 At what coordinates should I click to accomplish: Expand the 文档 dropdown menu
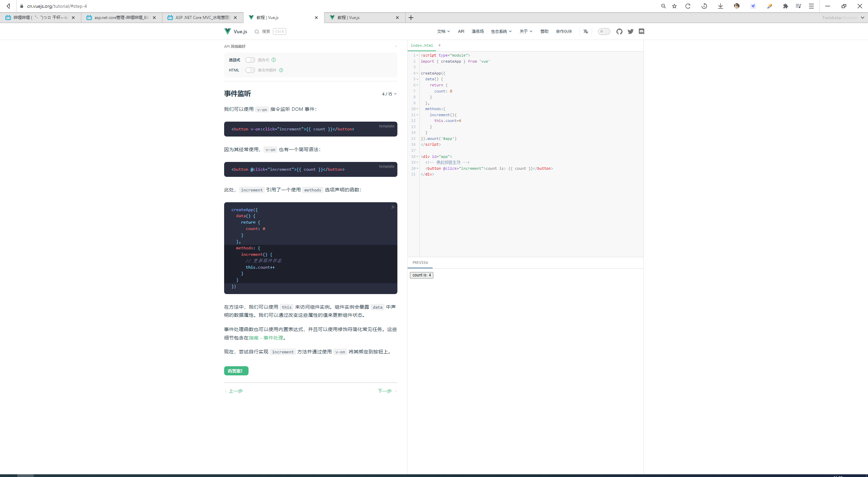coord(443,32)
